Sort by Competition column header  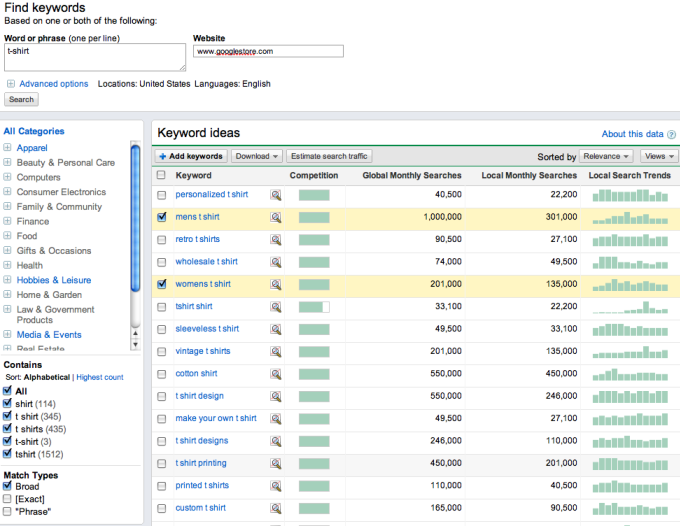(314, 176)
